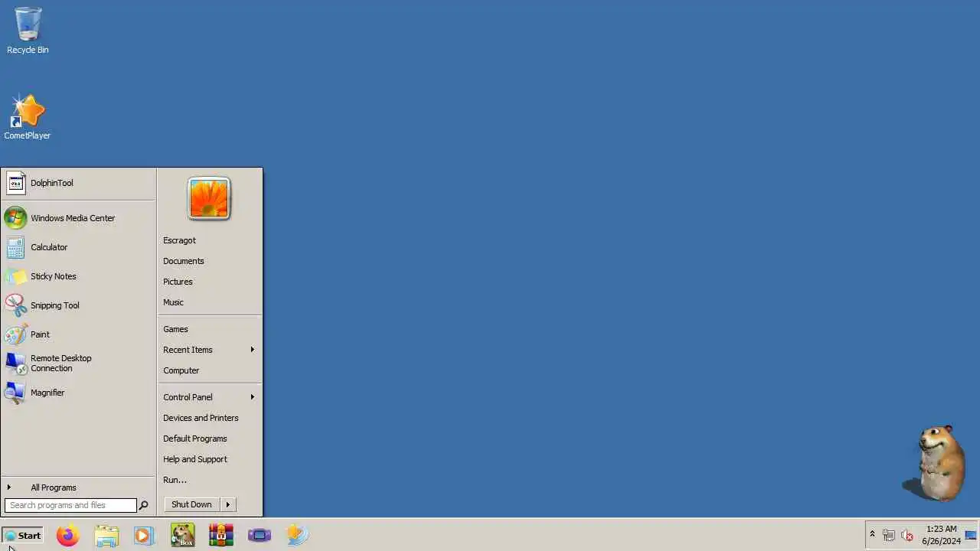Image resolution: width=980 pixels, height=551 pixels.
Task: Click the Start button
Action: point(22,535)
